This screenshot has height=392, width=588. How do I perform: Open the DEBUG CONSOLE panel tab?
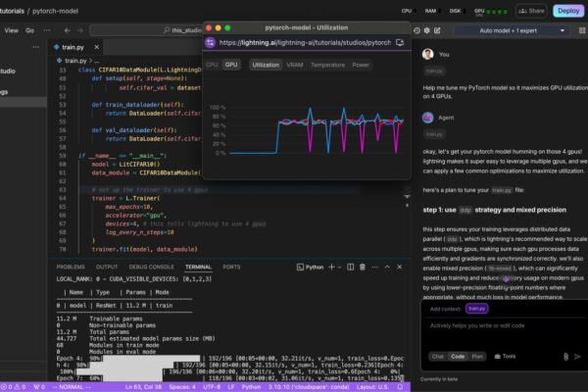[x=152, y=268]
